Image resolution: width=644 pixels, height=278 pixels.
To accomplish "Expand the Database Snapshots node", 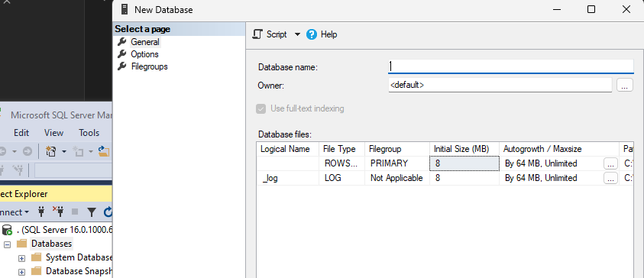I will 21,272.
